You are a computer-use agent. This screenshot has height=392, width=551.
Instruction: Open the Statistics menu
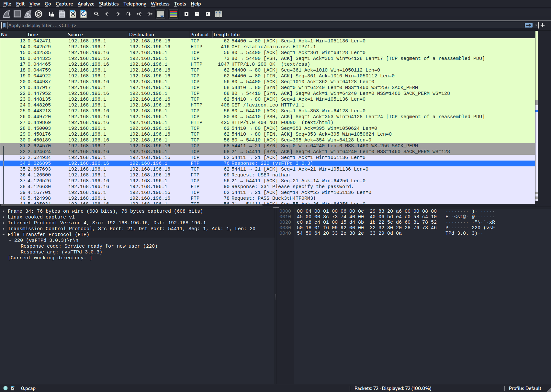(109, 4)
